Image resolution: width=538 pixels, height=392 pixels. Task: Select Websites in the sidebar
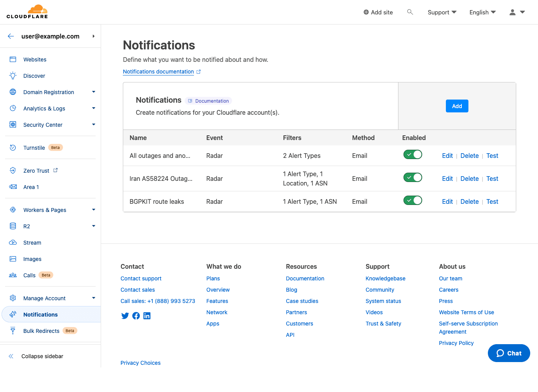point(35,59)
